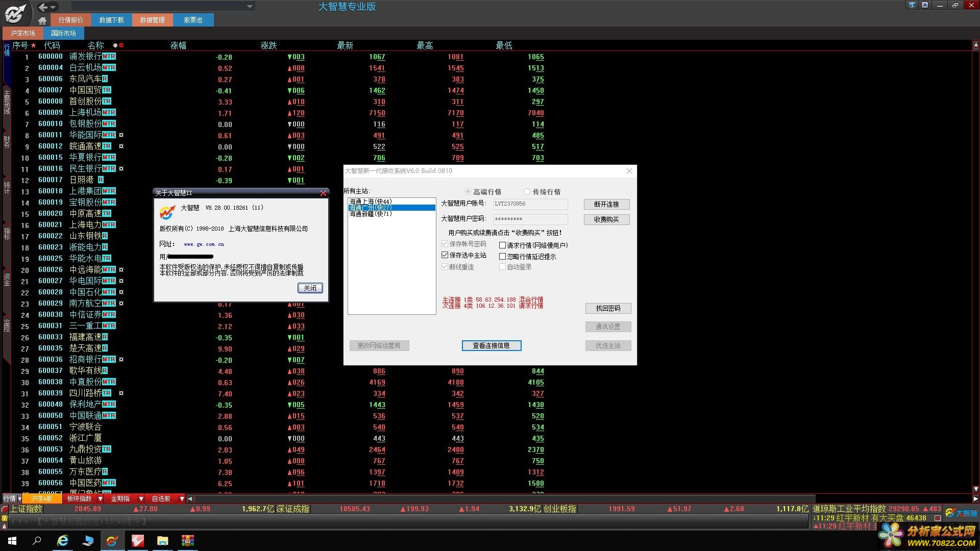Switch to 数据管理 tab
The width and height of the screenshot is (980, 551).
coord(152,20)
